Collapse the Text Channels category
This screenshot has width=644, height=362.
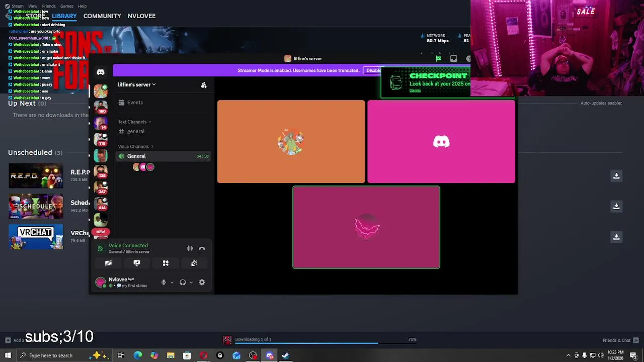coord(134,122)
